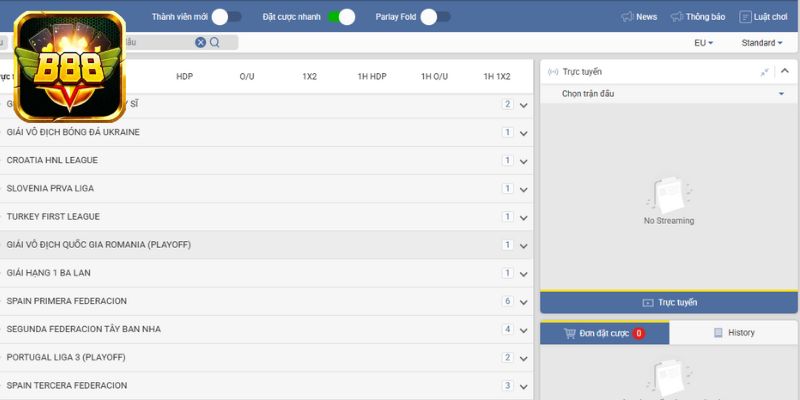Open Thông báo announcements icon
The height and width of the screenshot is (400, 800).
coord(677,17)
